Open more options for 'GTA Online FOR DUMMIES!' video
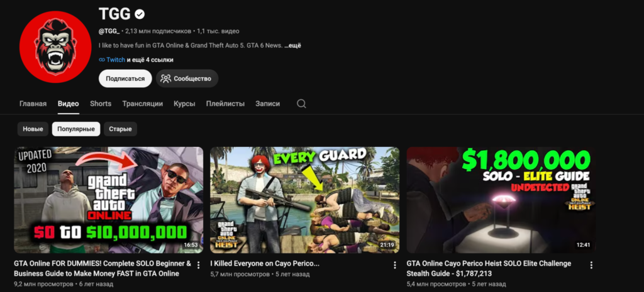 (198, 265)
